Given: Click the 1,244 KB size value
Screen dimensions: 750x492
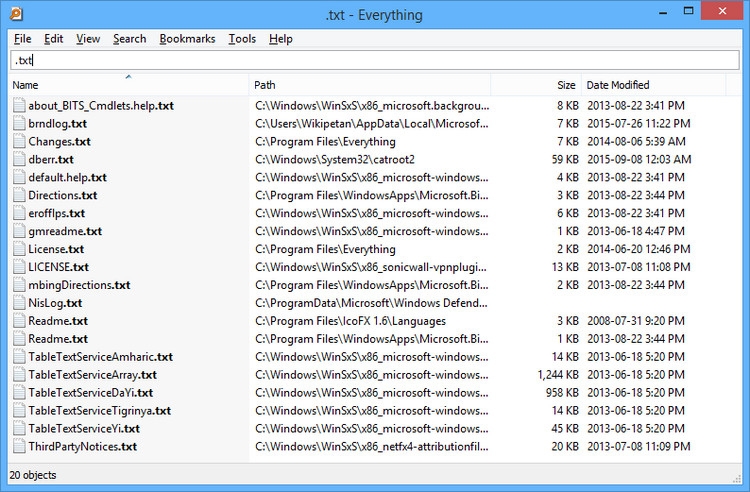Looking at the screenshot, I should 558,375.
